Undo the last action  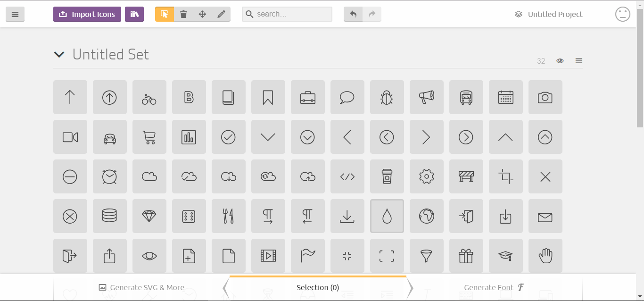[x=353, y=14]
